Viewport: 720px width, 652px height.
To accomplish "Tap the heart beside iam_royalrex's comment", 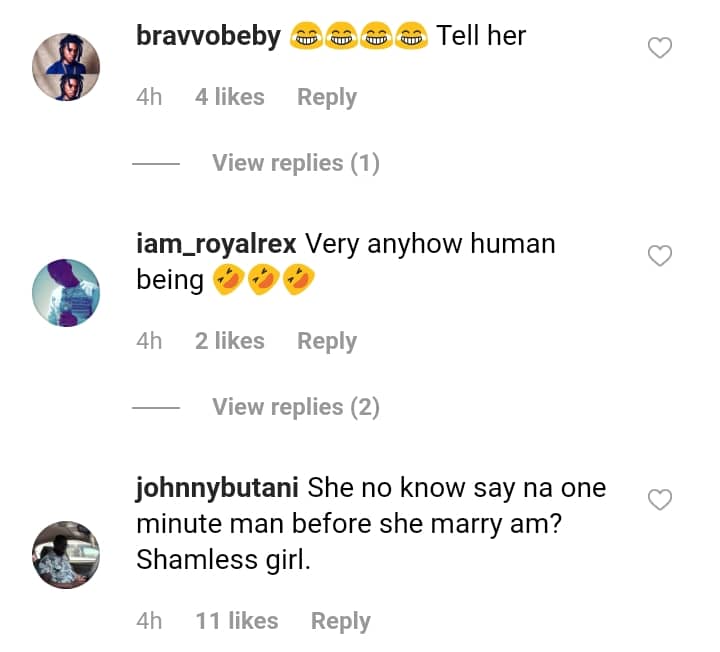I will tap(660, 256).
